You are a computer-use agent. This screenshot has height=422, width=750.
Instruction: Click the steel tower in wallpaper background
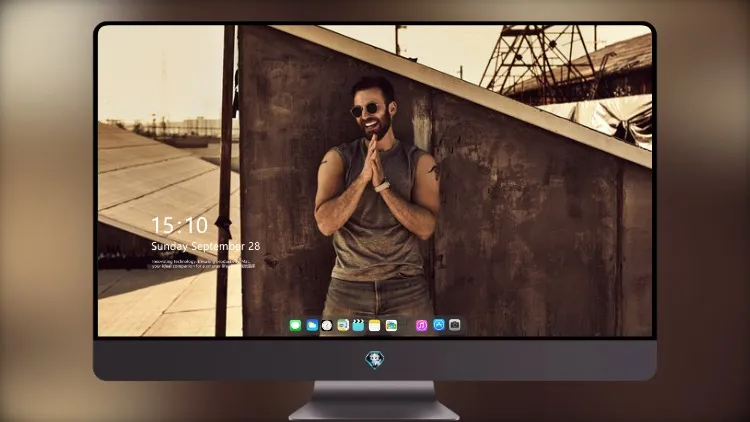coord(538,56)
